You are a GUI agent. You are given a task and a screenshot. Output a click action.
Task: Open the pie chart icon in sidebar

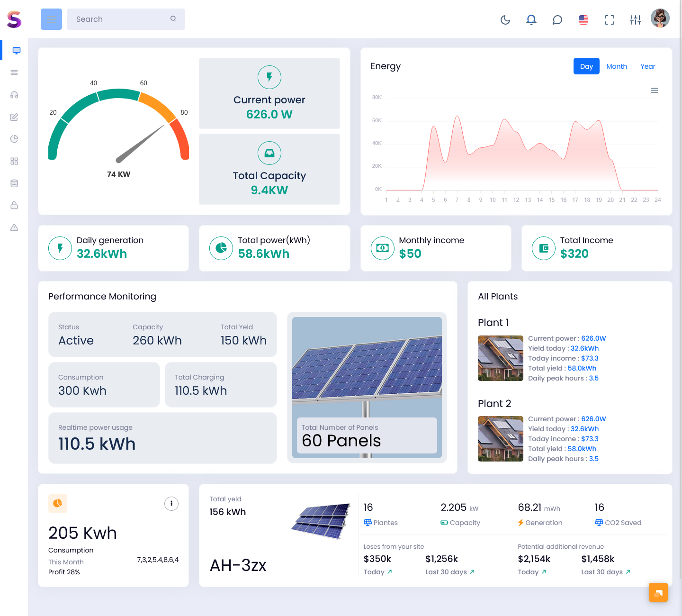[x=14, y=139]
